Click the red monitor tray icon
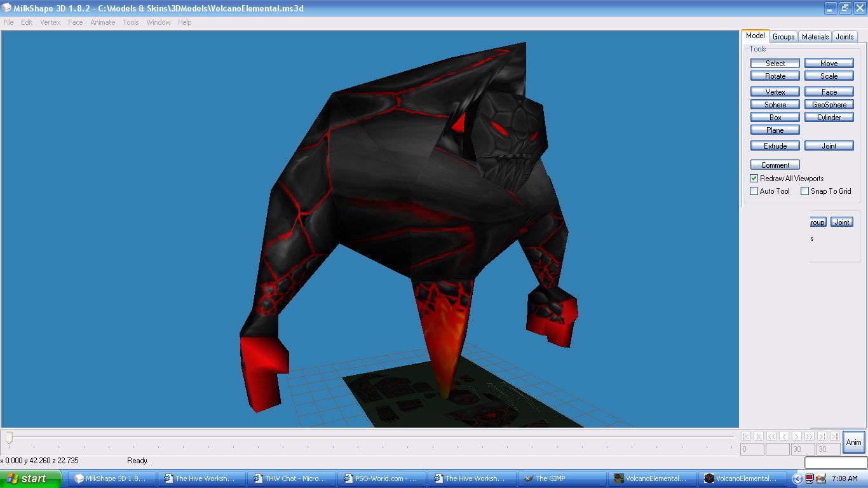Screen dimensions: 868x488 810,478
